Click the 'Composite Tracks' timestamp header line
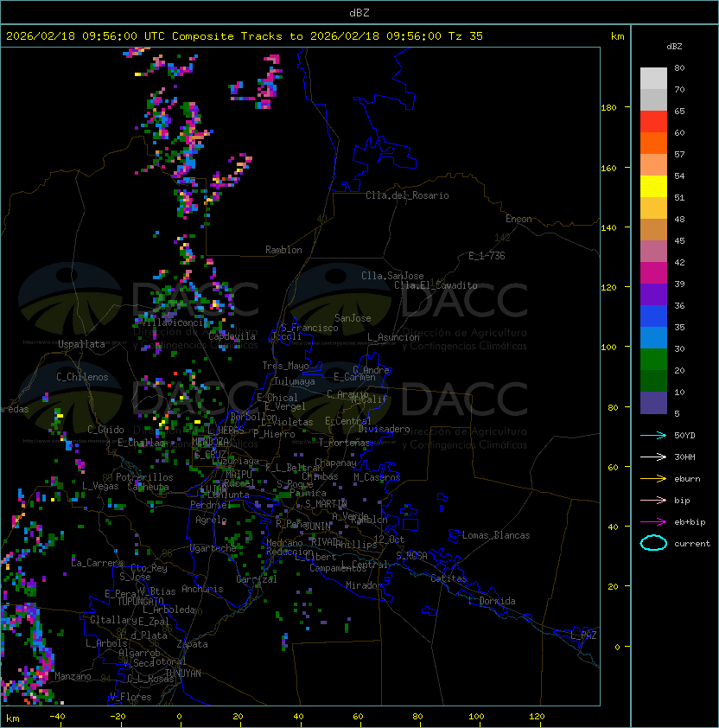This screenshot has width=719, height=728. 245,35
